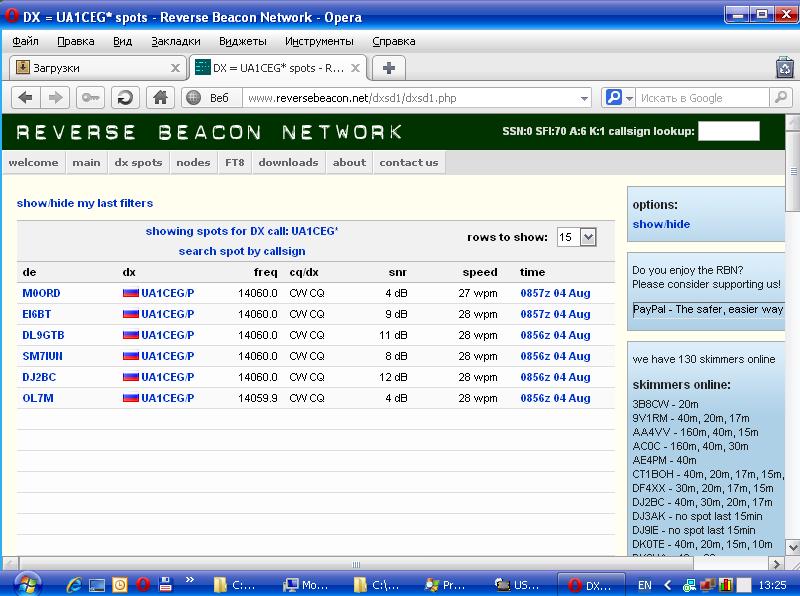This screenshot has width=800, height=596.
Task: Click the Веб site info badge
Action: pyautogui.click(x=212, y=97)
